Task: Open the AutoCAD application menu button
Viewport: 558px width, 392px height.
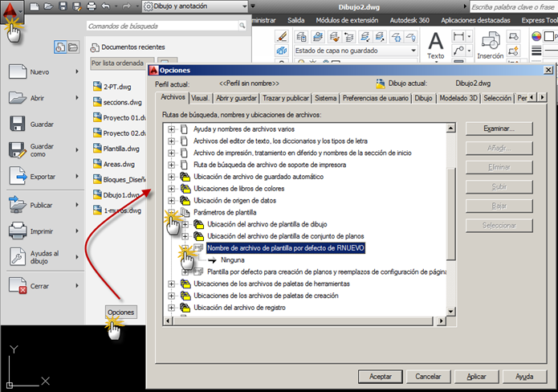Action: point(12,12)
